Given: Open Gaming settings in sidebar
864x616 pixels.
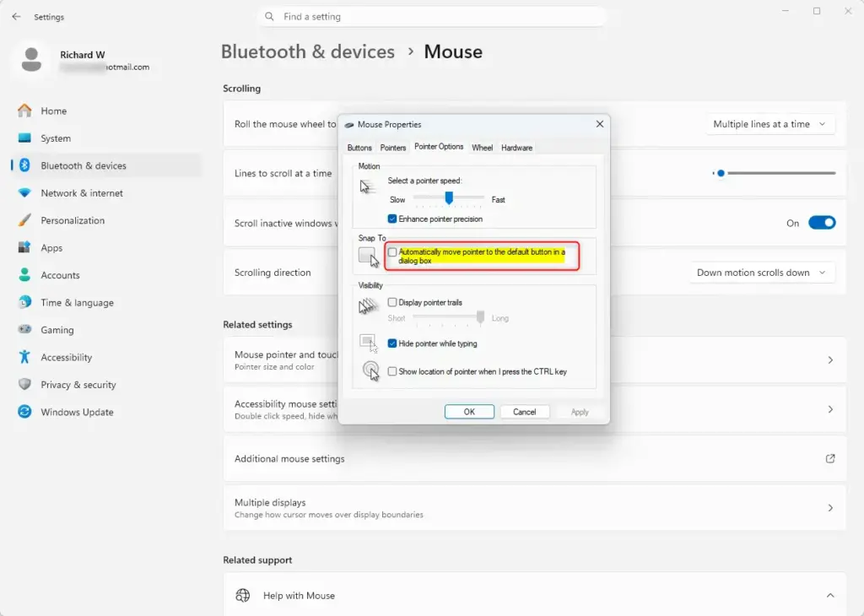Looking at the screenshot, I should coord(57,330).
